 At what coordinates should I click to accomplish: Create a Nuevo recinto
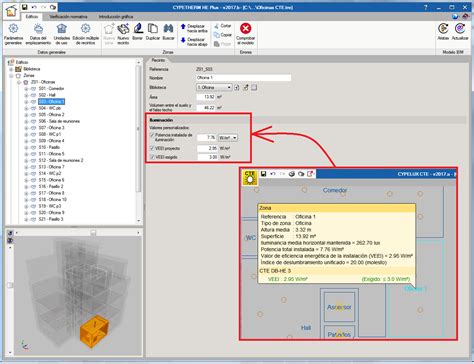(123, 34)
